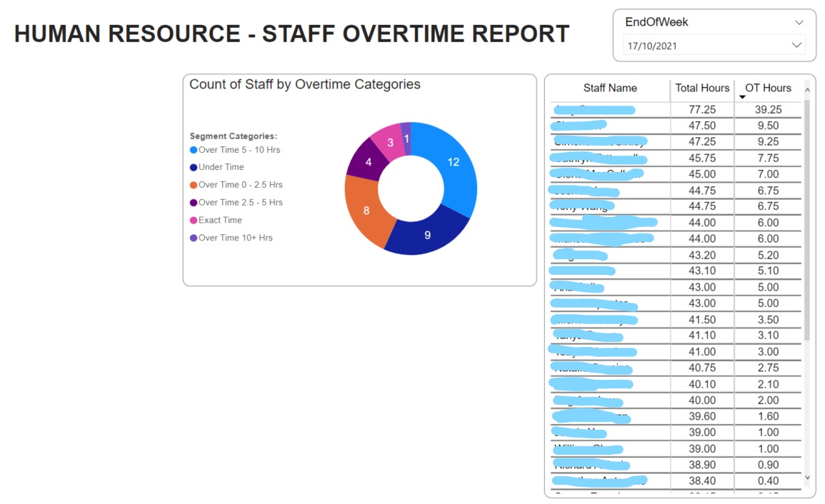The height and width of the screenshot is (504, 825).
Task: Click the Over Time 5 - 10 Hrs legend swatch
Action: pos(194,150)
